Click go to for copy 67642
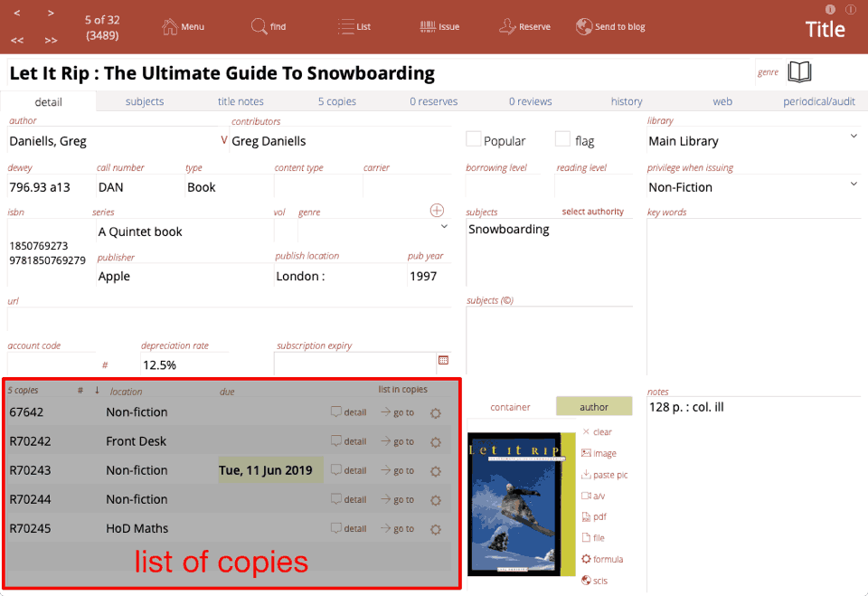The height and width of the screenshot is (596, 868). pyautogui.click(x=397, y=412)
